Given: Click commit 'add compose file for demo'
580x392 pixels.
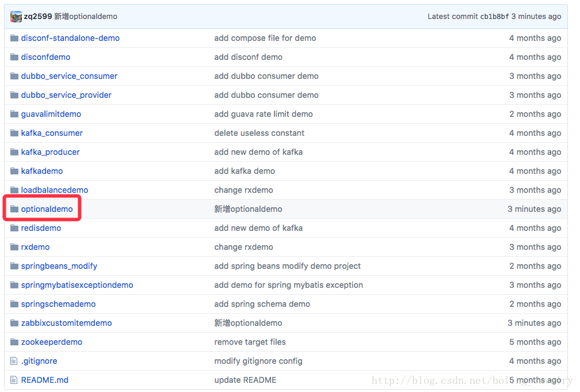Looking at the screenshot, I should [x=265, y=38].
